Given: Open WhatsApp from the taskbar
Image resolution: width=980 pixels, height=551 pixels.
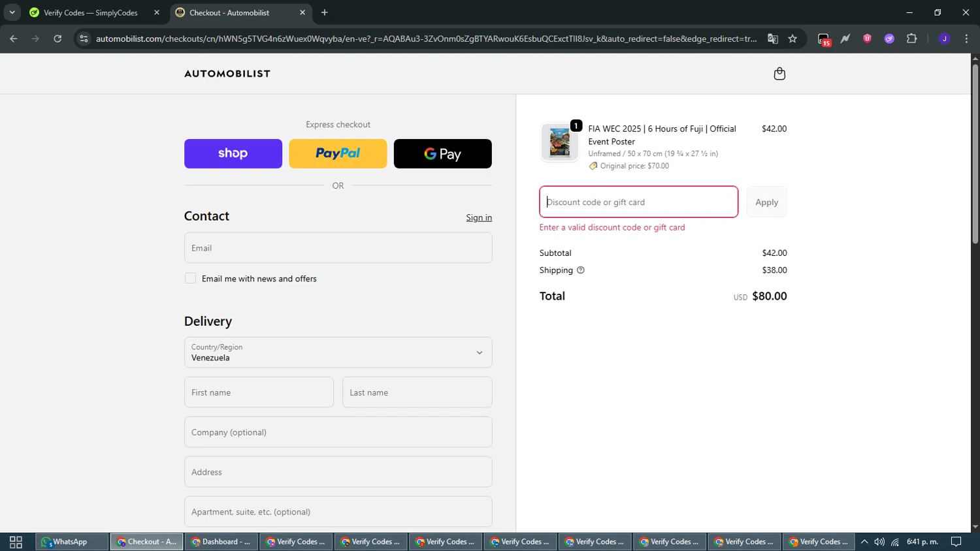Looking at the screenshot, I should click(72, 542).
